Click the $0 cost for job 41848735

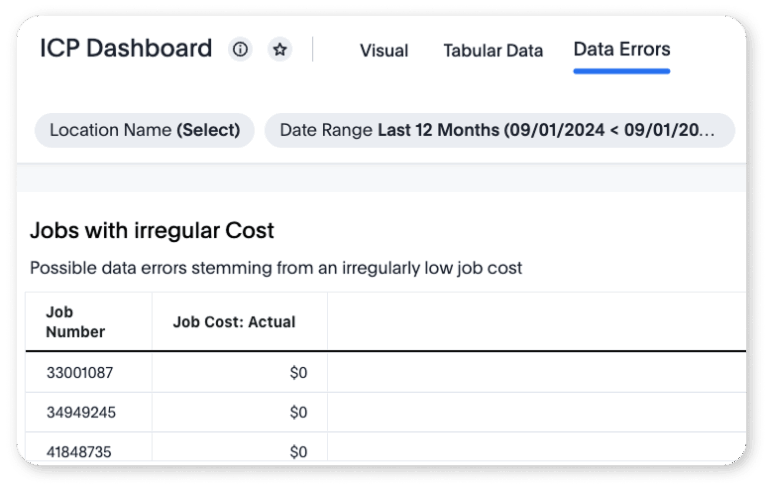298,451
